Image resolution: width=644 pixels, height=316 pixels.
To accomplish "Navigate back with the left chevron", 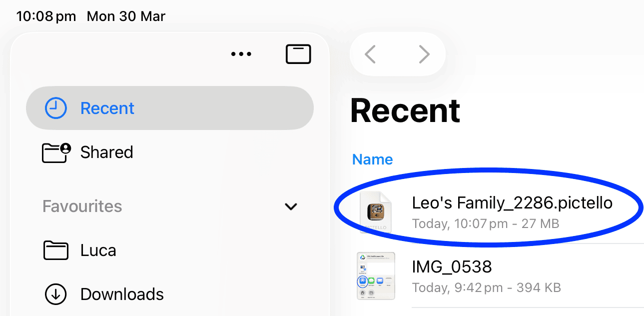I will [x=371, y=54].
